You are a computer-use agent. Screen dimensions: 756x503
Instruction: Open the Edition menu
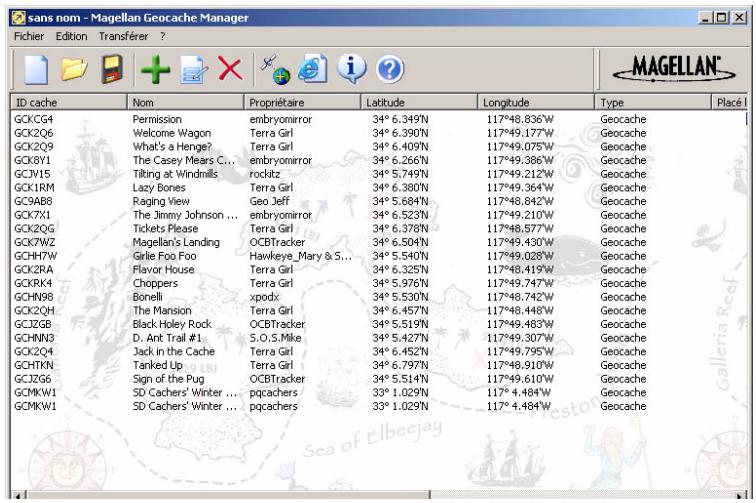click(x=71, y=36)
